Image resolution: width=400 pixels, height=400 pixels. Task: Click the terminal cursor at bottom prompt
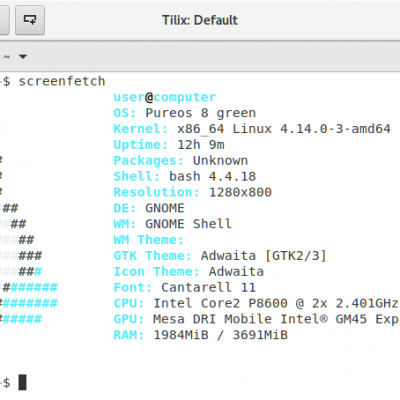click(x=22, y=382)
